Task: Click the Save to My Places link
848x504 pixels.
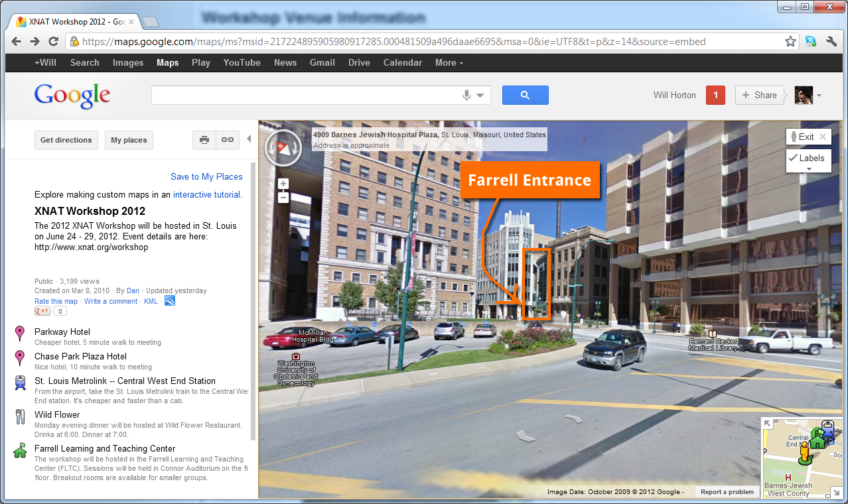Action: (x=206, y=176)
